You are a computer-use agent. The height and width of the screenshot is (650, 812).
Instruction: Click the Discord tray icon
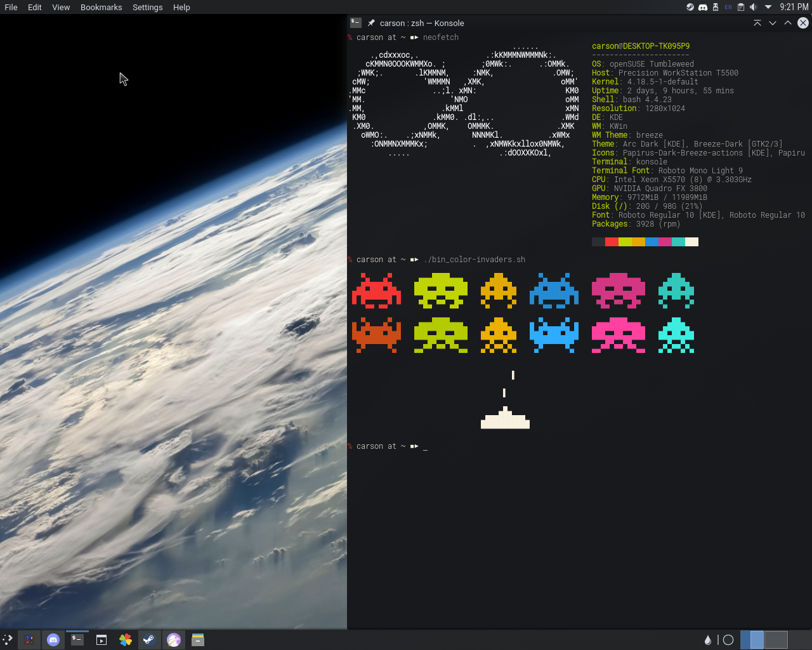pyautogui.click(x=703, y=7)
